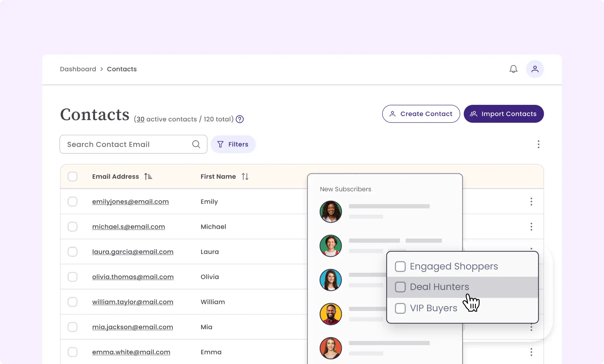Open the user profile menu
The height and width of the screenshot is (364, 604).
click(x=535, y=69)
